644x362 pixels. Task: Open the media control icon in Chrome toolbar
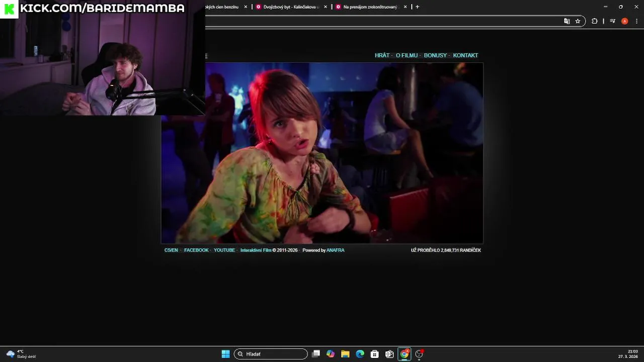[x=612, y=21]
